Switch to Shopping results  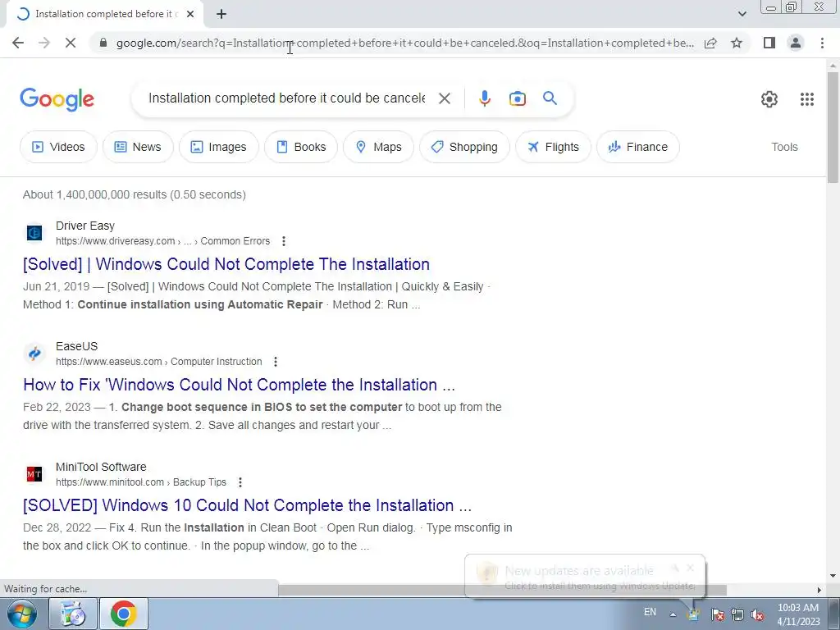coord(464,147)
